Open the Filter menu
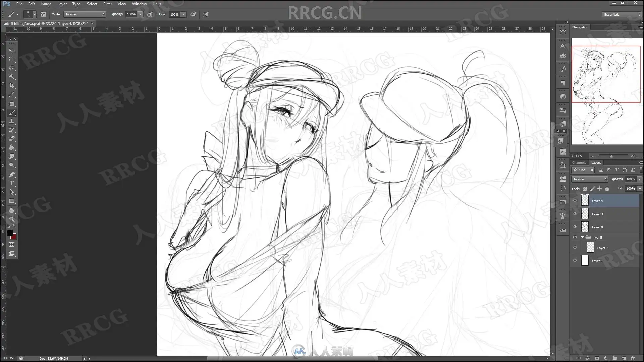Image resolution: width=644 pixels, height=362 pixels. coord(107,4)
